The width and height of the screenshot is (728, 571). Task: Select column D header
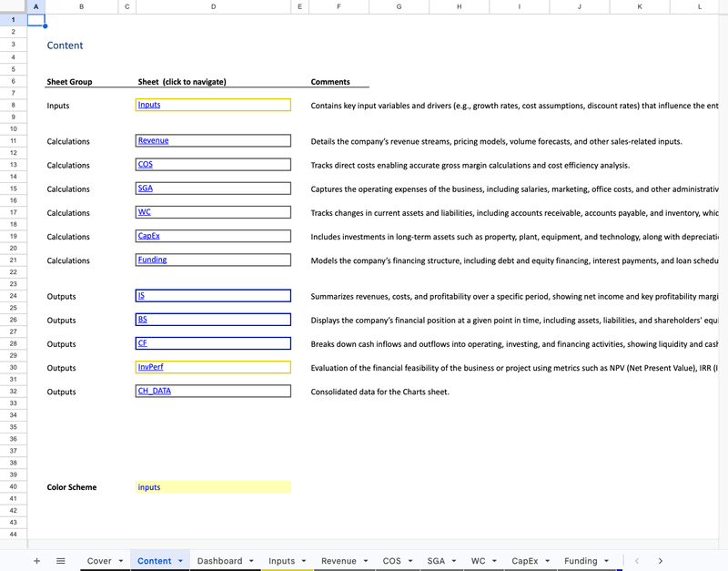point(213,6)
